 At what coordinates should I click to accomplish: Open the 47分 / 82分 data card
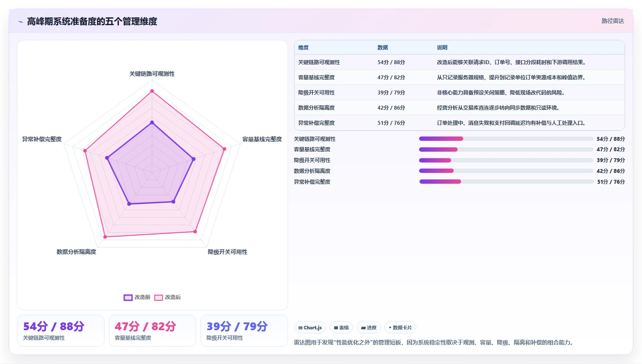pos(152,331)
